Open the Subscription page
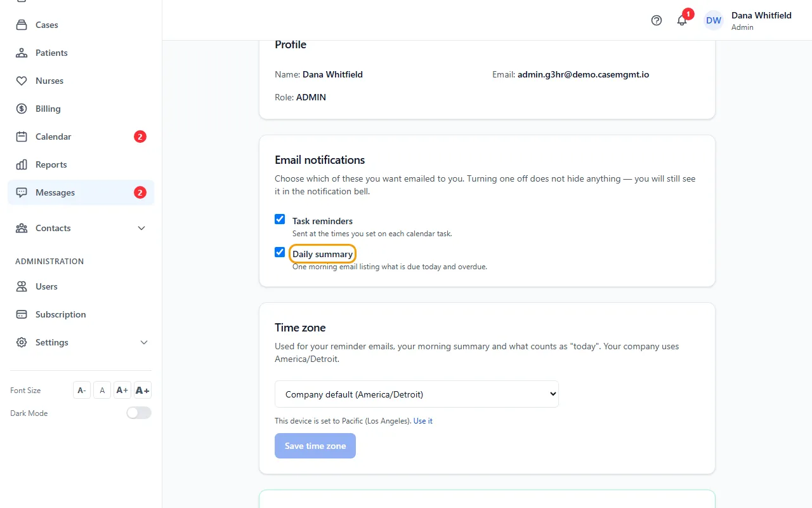 click(81, 314)
